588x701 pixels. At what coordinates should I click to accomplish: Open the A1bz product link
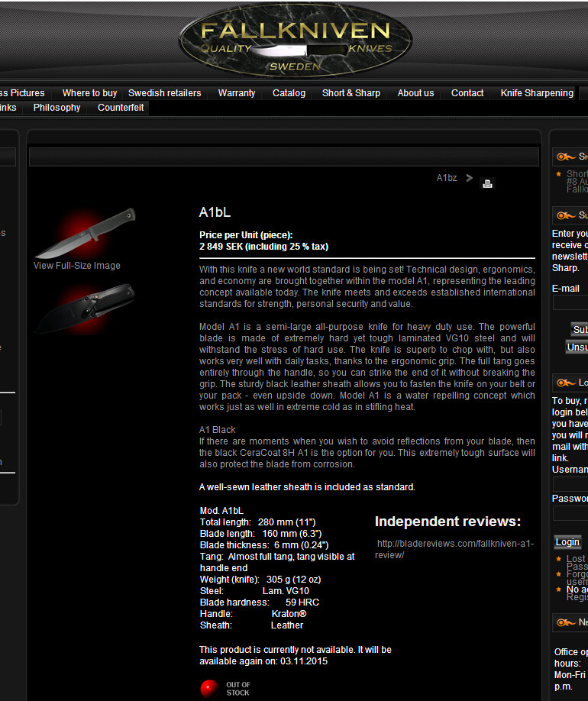coord(447,178)
